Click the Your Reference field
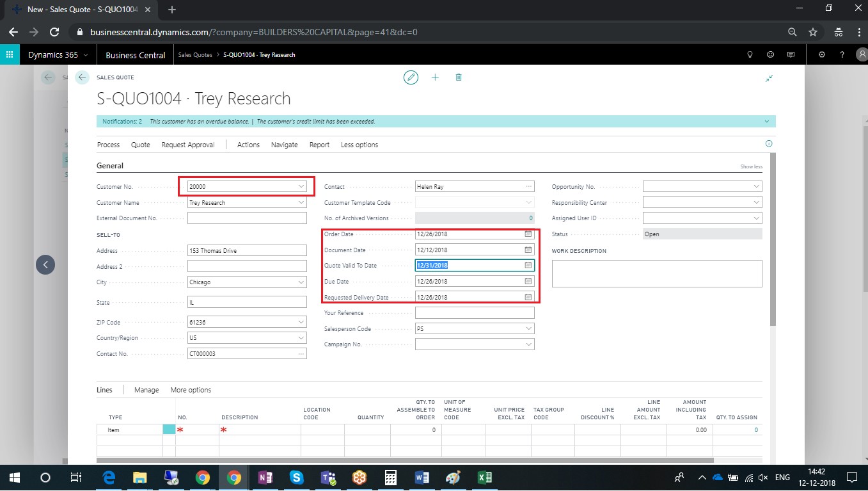The height and width of the screenshot is (491, 868). tap(475, 313)
